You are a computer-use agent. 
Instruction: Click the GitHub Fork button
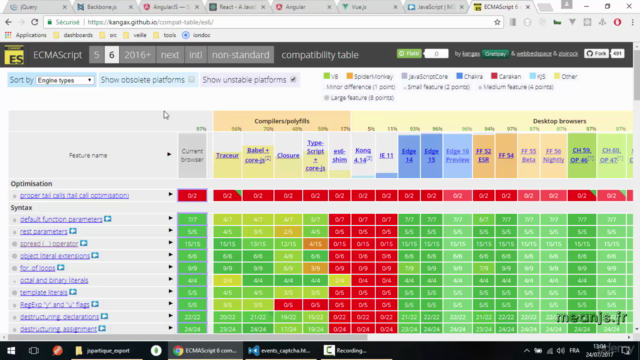coord(596,53)
